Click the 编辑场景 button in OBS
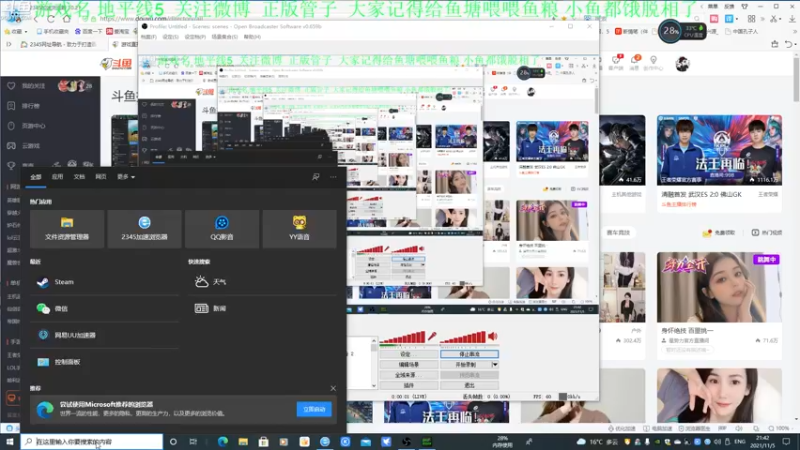800x450 pixels. (x=409, y=365)
